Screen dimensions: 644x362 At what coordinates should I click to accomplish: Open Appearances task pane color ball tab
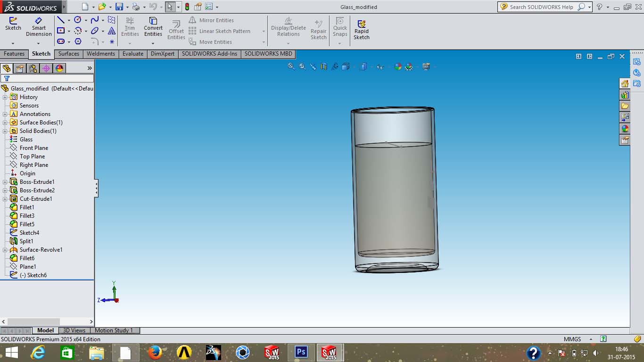(625, 129)
